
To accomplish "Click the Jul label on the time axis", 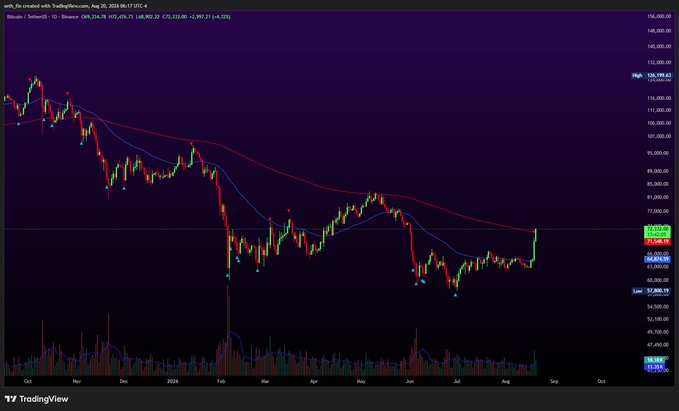I will point(456,382).
